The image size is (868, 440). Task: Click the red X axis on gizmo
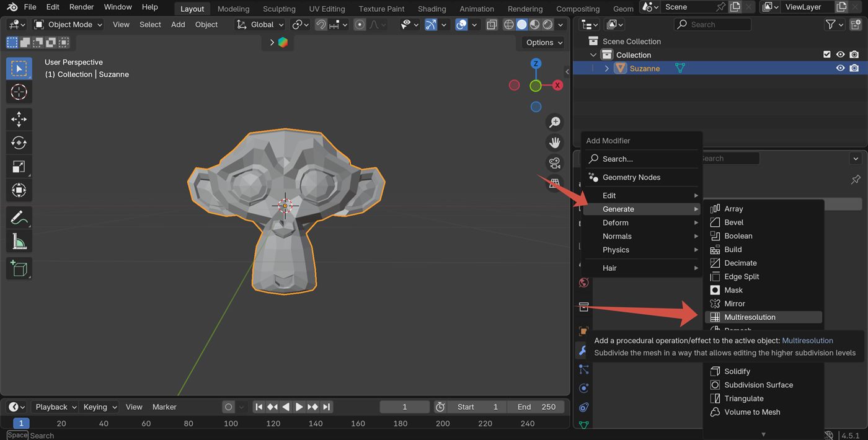(557, 86)
